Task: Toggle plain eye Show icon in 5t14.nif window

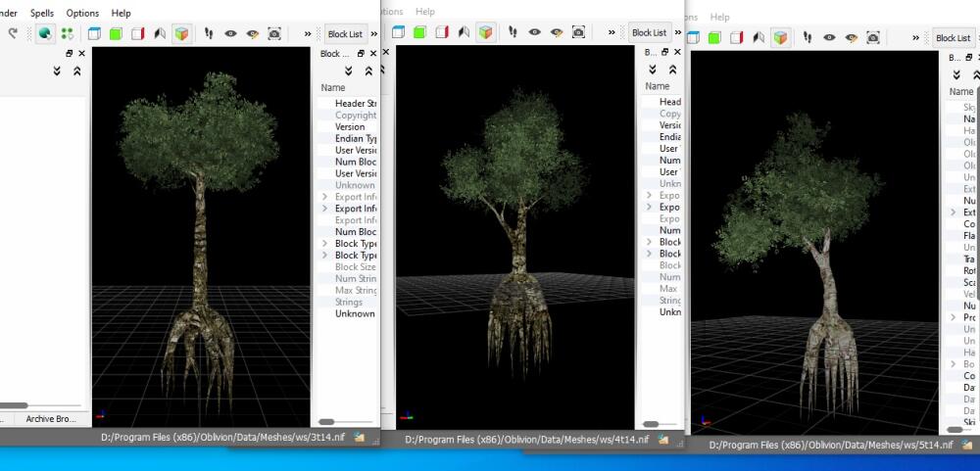Action: click(x=829, y=38)
